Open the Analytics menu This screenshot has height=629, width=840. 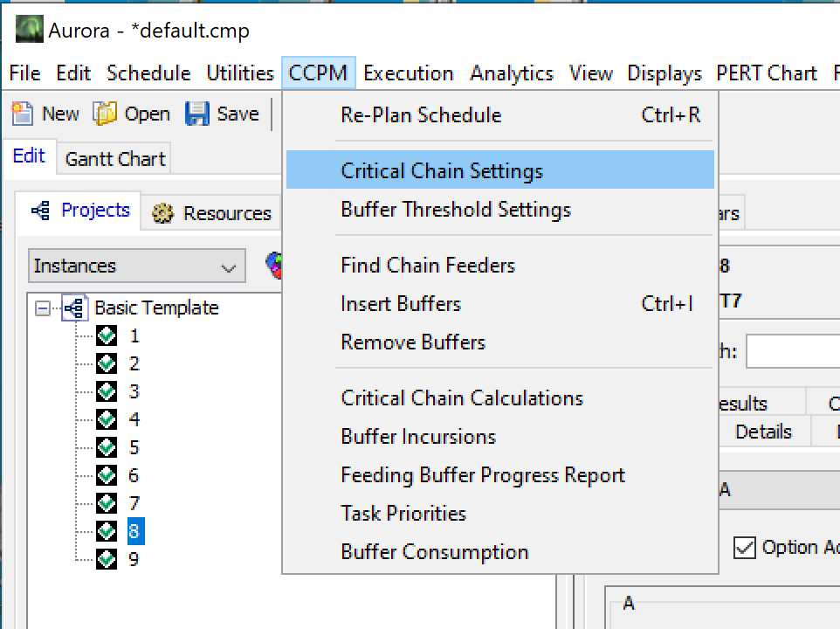click(x=512, y=73)
